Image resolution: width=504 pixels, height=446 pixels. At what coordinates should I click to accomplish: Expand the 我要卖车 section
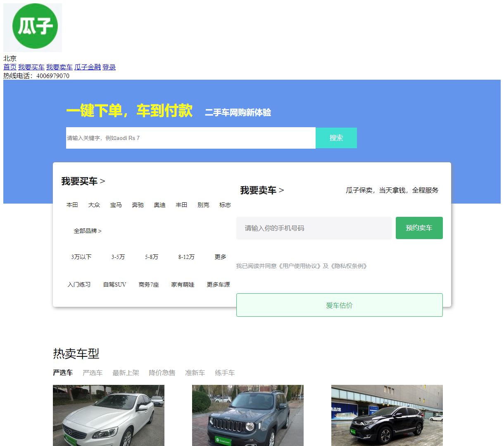(x=262, y=190)
